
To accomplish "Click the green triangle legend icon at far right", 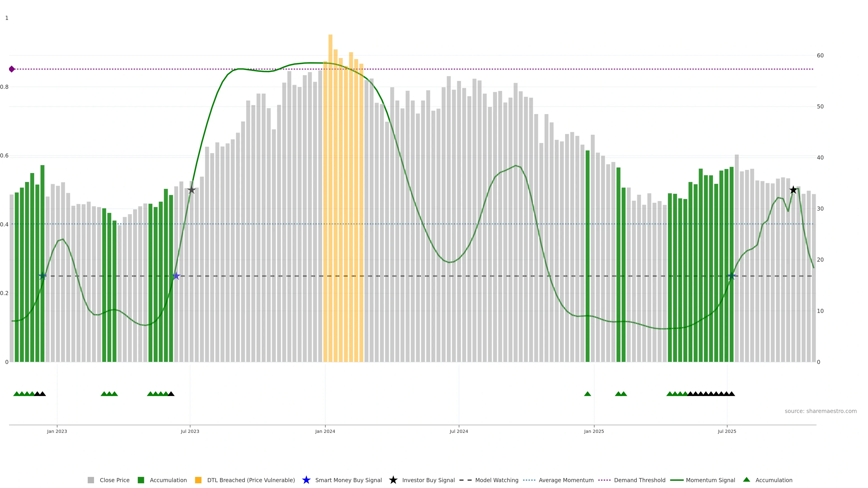I will tap(746, 480).
